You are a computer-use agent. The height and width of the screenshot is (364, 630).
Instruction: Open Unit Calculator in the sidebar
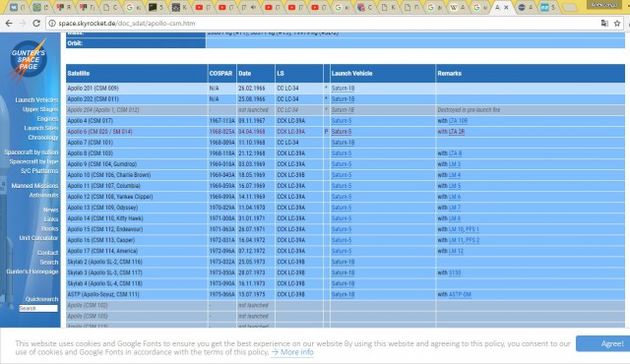coord(38,237)
